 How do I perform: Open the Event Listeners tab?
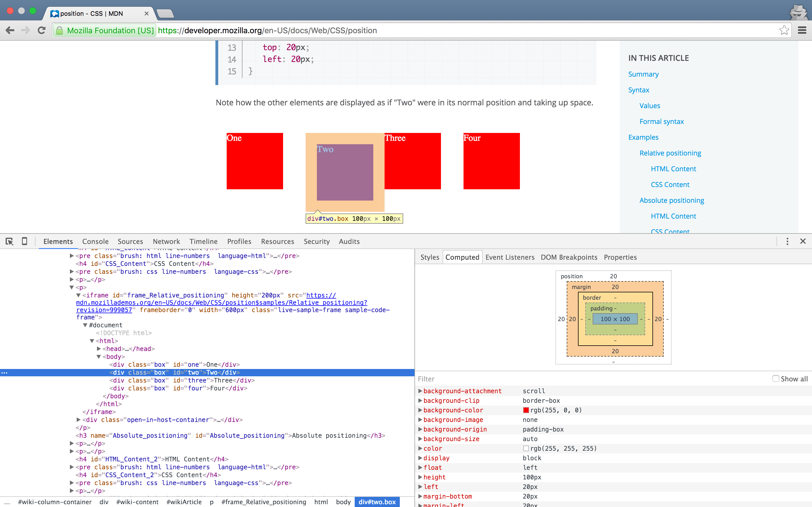click(x=510, y=257)
